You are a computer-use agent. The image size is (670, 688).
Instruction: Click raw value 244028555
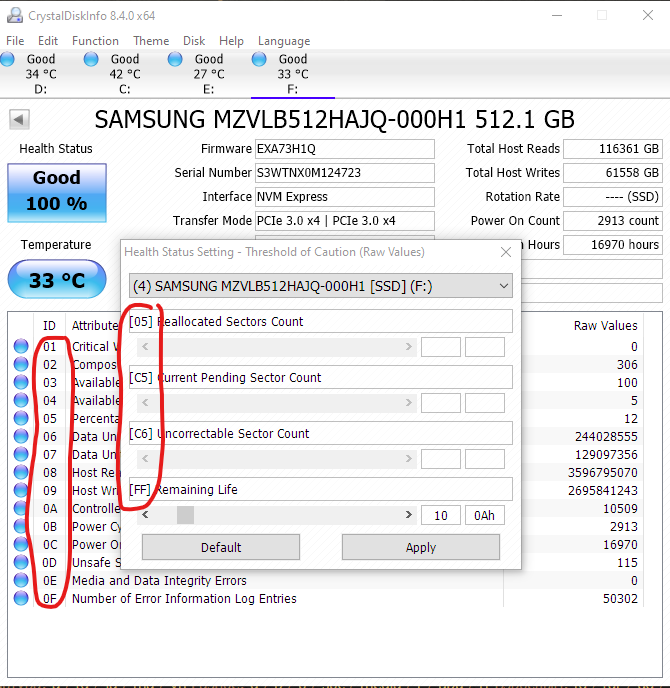[606, 437]
